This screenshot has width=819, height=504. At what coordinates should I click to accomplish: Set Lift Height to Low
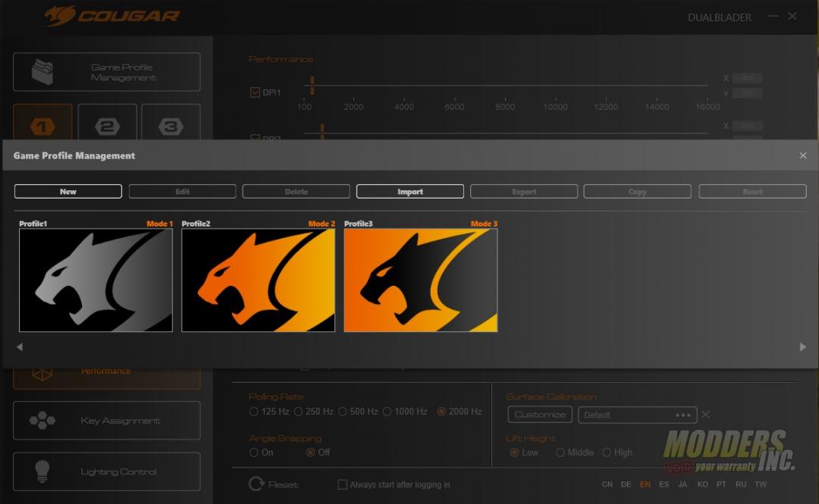[514, 452]
